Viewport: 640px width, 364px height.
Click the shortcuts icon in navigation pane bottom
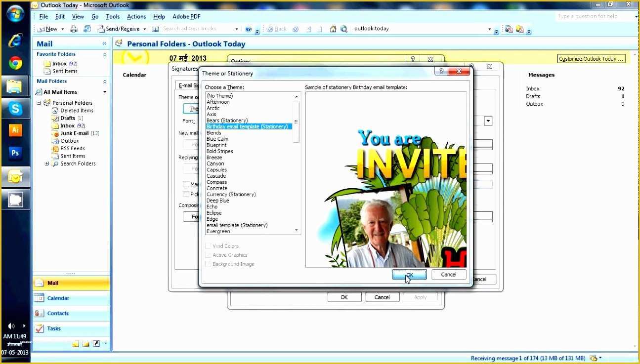click(96, 344)
